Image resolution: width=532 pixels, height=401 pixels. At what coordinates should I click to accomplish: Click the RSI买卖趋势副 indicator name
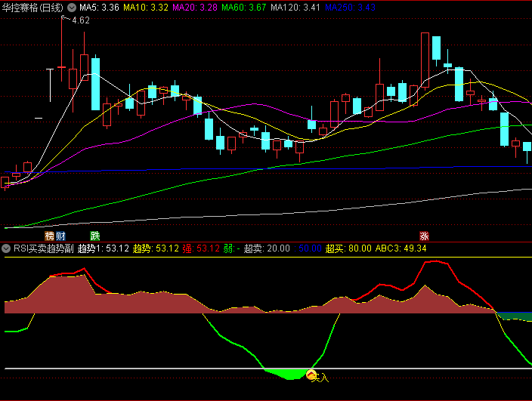click(x=43, y=248)
